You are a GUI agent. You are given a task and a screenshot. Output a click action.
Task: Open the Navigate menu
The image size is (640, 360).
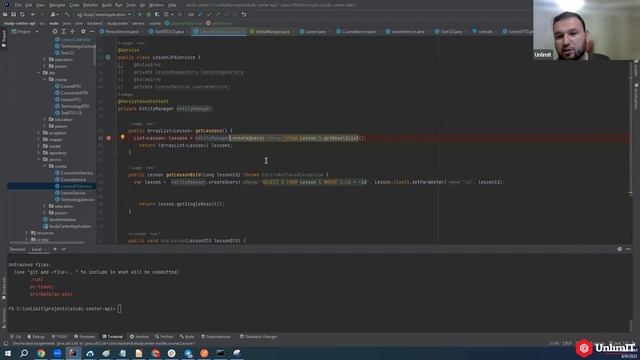click(57, 5)
